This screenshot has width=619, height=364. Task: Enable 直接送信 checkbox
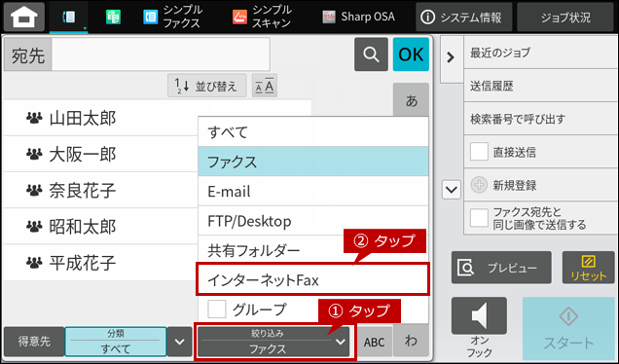479,152
